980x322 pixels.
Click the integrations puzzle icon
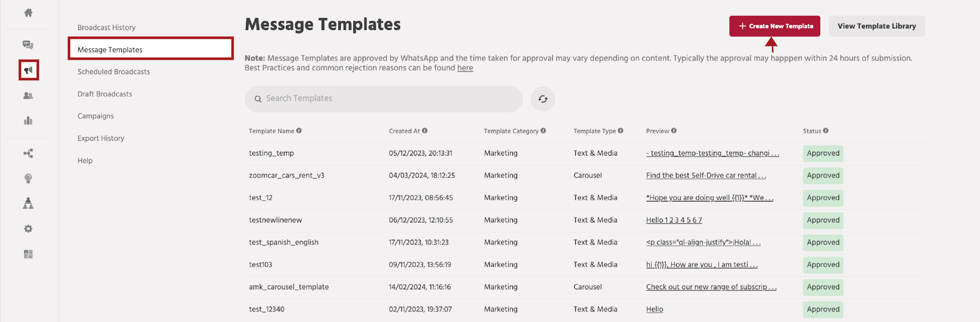point(29,254)
